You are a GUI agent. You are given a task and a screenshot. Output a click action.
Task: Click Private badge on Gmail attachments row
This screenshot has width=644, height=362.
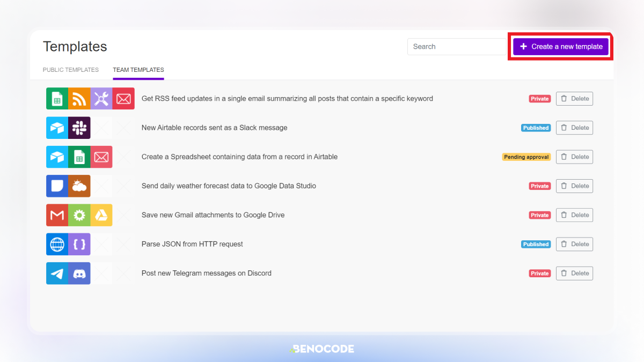540,215
